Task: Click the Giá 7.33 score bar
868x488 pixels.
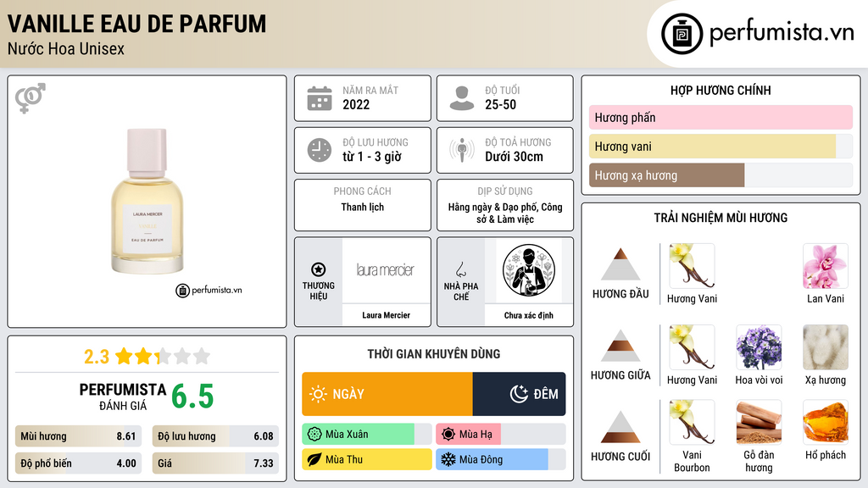Action: click(215, 463)
